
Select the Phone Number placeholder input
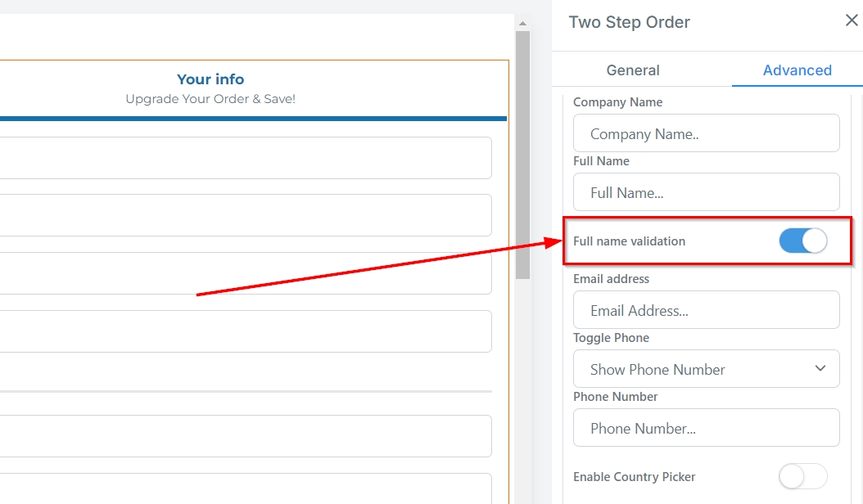(x=706, y=428)
